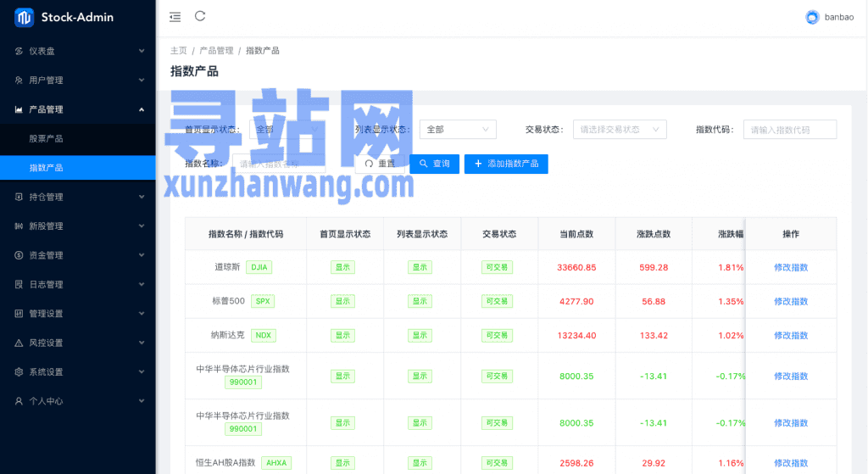Click the 56.88 change points value
Image resolution: width=868 pixels, height=474 pixels.
654,302
